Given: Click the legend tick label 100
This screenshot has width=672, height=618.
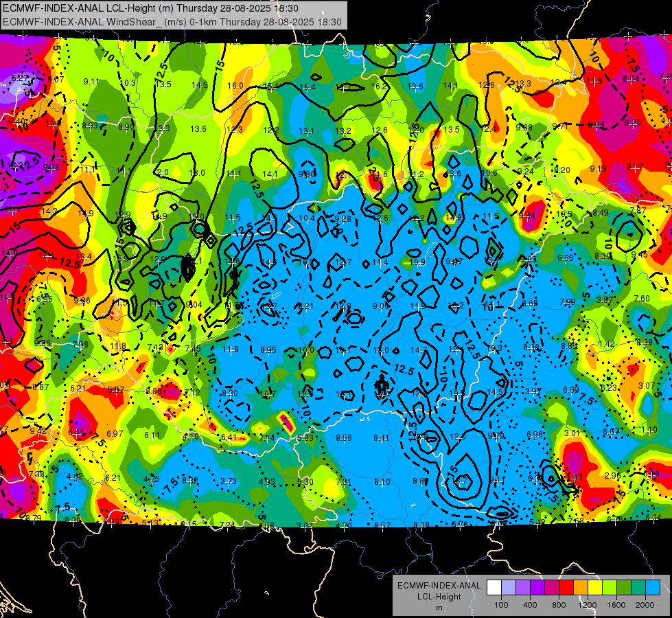Looking at the screenshot, I should 501,605.
